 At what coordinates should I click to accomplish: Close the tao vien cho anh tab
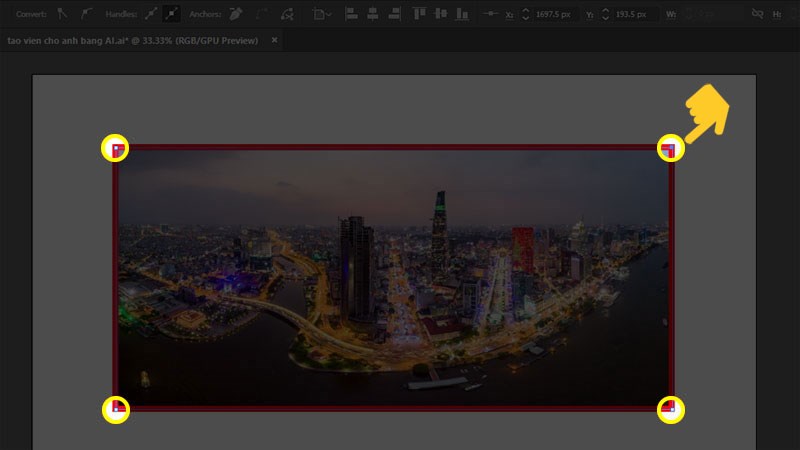tap(274, 40)
